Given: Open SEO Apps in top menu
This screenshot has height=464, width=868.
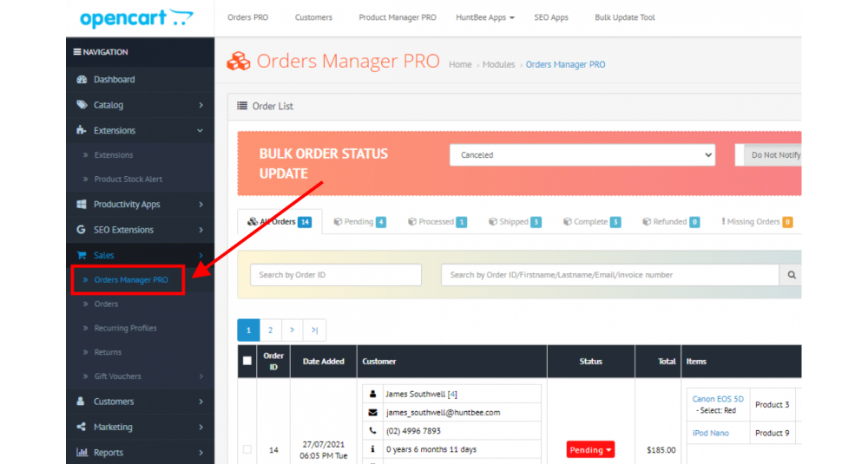Looking at the screenshot, I should pos(551,17).
